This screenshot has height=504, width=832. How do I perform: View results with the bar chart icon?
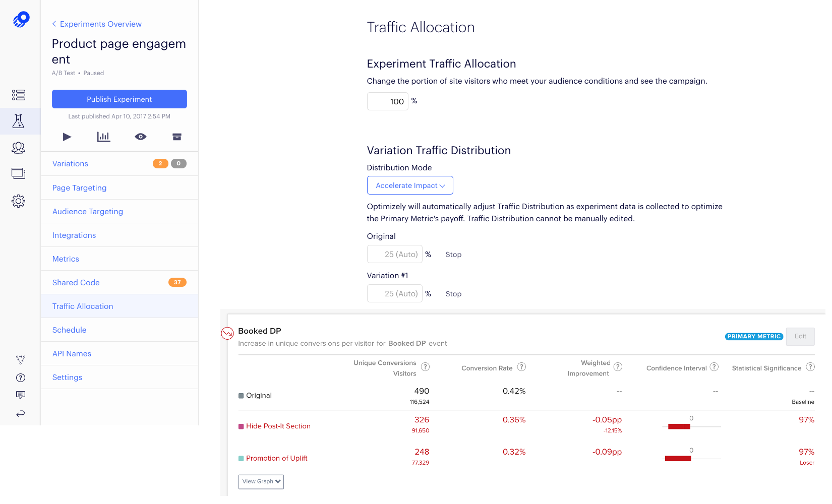[x=103, y=137]
